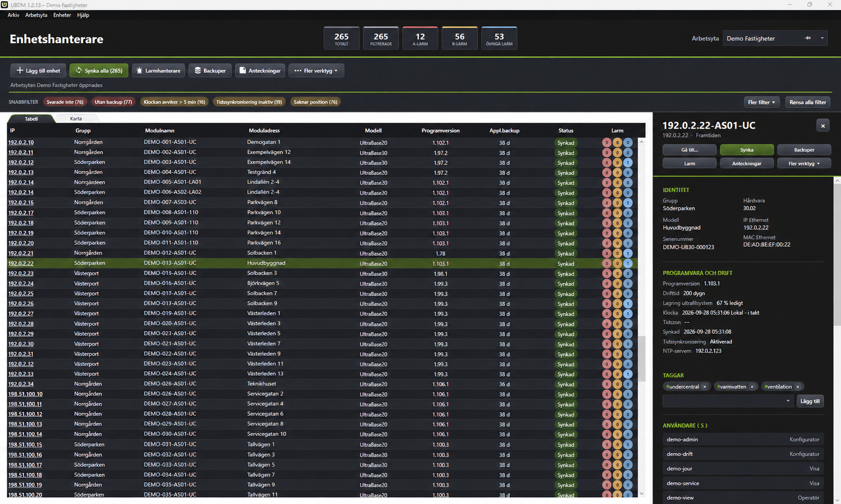
Task: Remove the ventilation tag
Action: 798,387
